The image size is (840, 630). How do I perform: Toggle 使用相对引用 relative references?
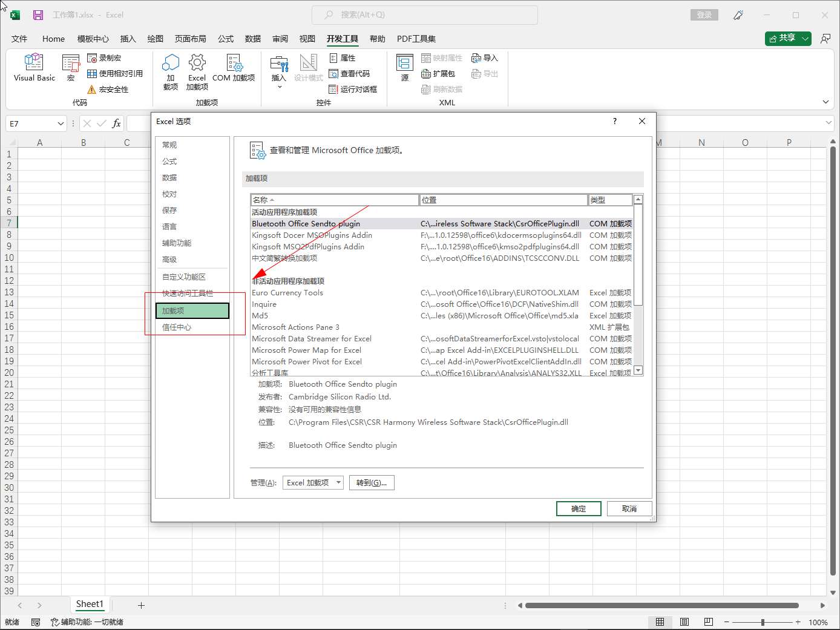coord(115,74)
